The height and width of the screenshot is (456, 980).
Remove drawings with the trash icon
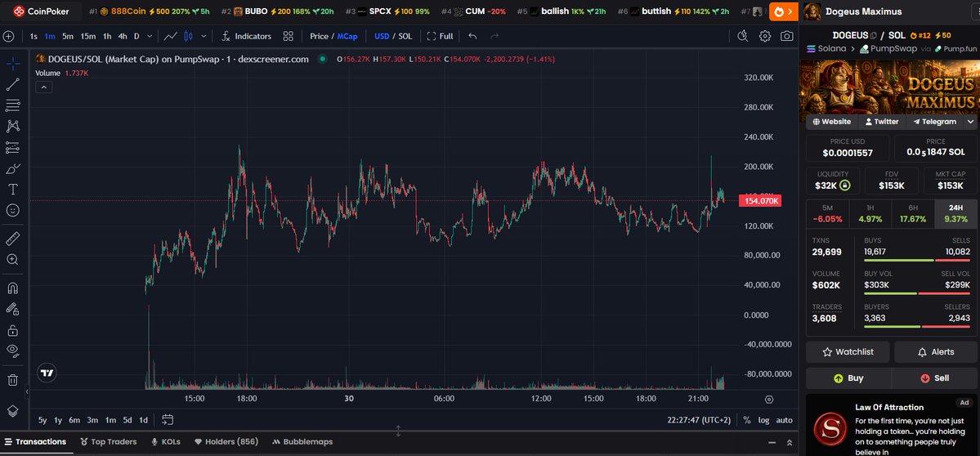pyautogui.click(x=13, y=379)
